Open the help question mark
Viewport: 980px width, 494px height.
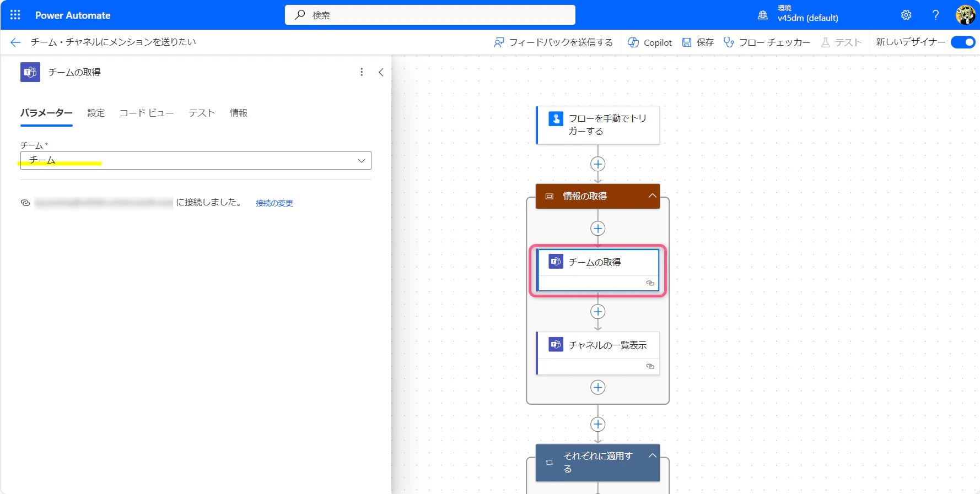coord(935,15)
